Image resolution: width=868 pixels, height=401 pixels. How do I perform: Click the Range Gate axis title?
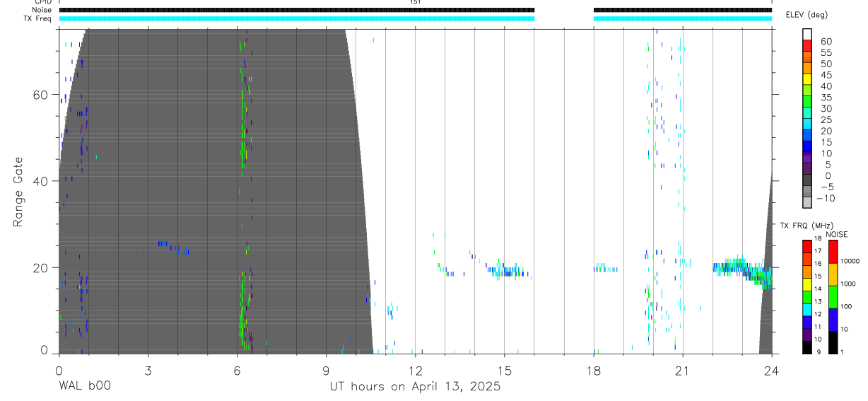pyautogui.click(x=18, y=192)
